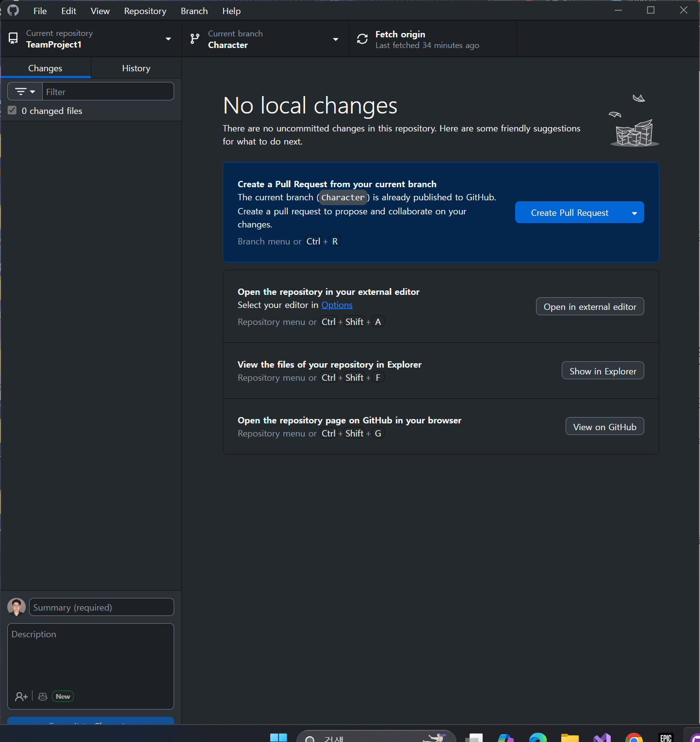Click the add co-authors icon

point(21,696)
